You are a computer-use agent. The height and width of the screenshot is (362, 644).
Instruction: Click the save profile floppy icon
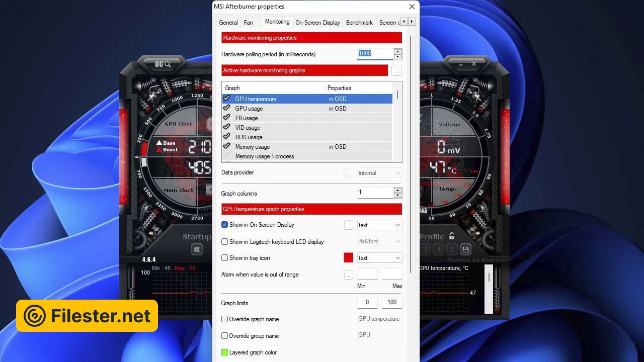point(465,249)
